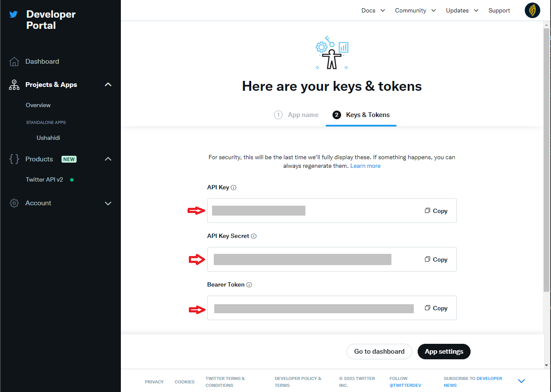This screenshot has width=551, height=392.
Task: Select the Keys & Tokens tab
Action: 361,115
